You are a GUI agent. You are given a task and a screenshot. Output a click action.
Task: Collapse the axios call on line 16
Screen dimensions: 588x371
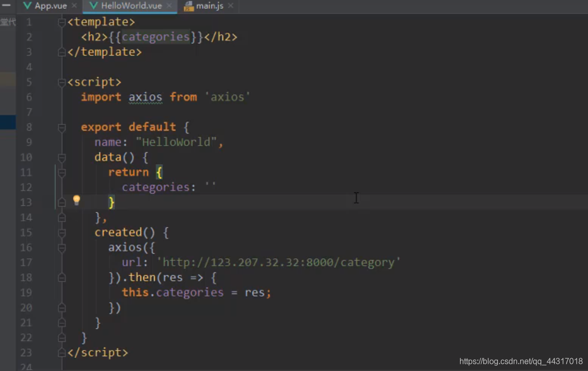[62, 248]
